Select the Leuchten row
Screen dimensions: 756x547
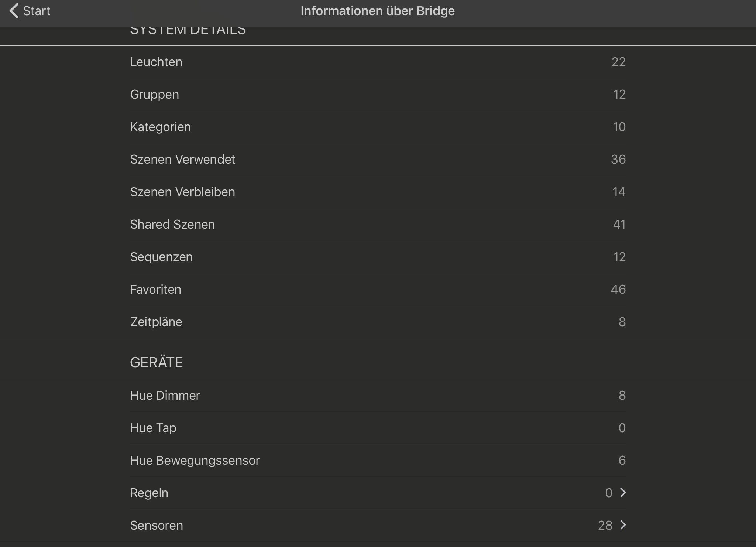pyautogui.click(x=377, y=62)
